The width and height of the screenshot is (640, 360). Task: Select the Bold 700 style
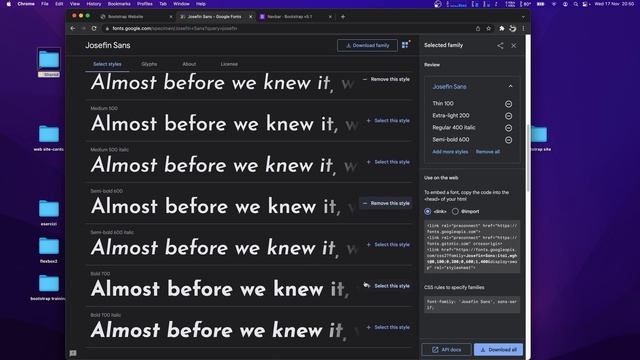[x=388, y=286]
